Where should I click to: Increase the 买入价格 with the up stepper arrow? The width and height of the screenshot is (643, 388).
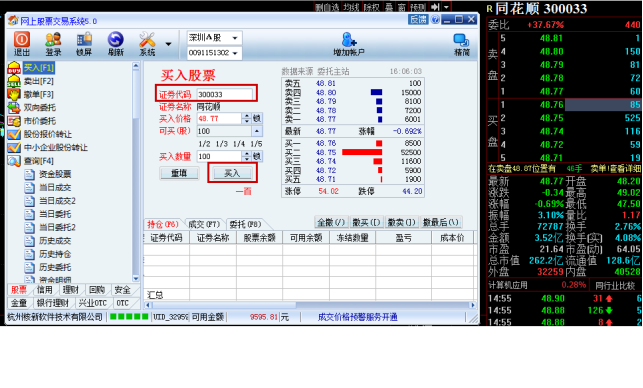coord(246,116)
